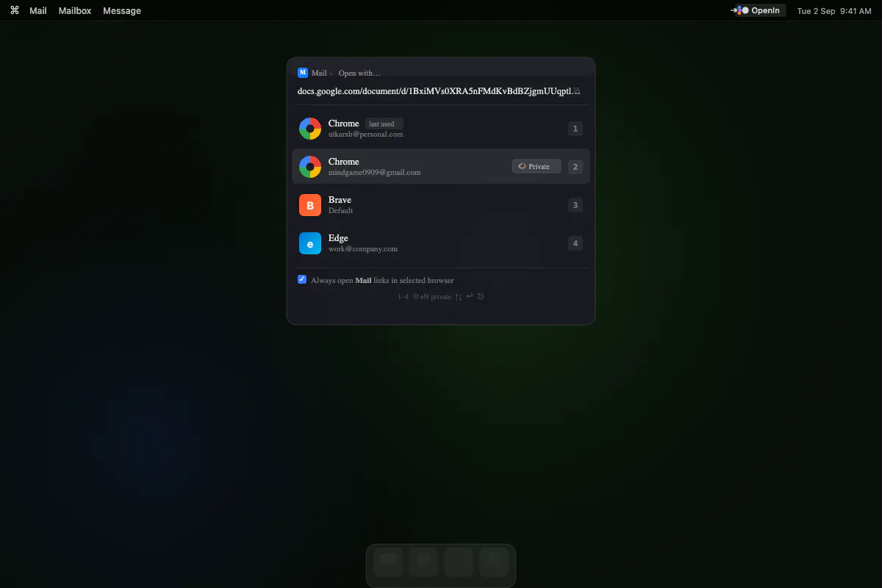The width and height of the screenshot is (882, 588).
Task: Open the Message menu
Action: [122, 10]
